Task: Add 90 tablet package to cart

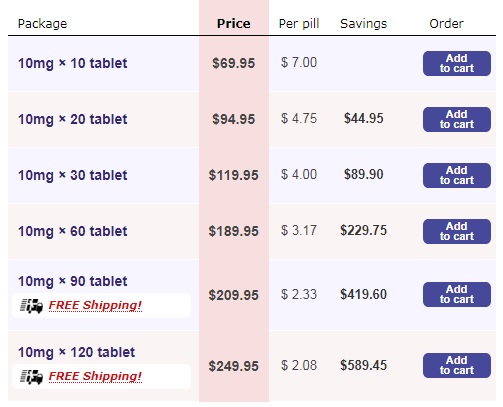Action: coord(457,294)
